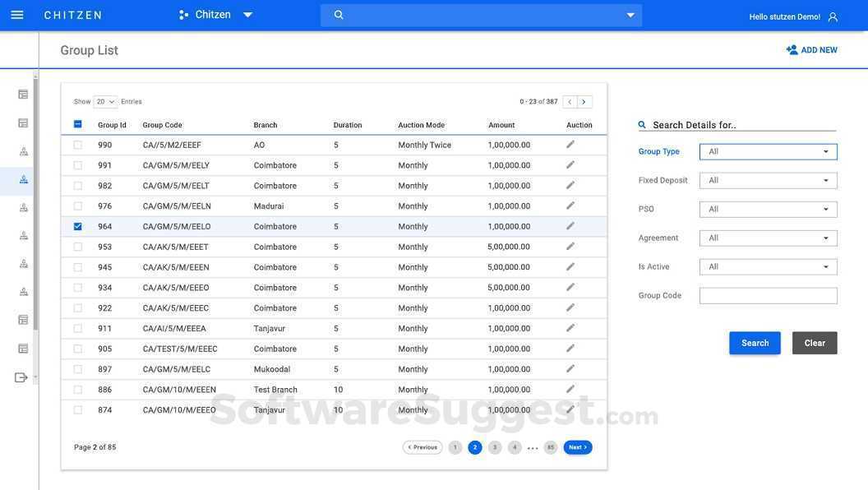
Task: Open the hamburger menu icon
Action: [16, 15]
